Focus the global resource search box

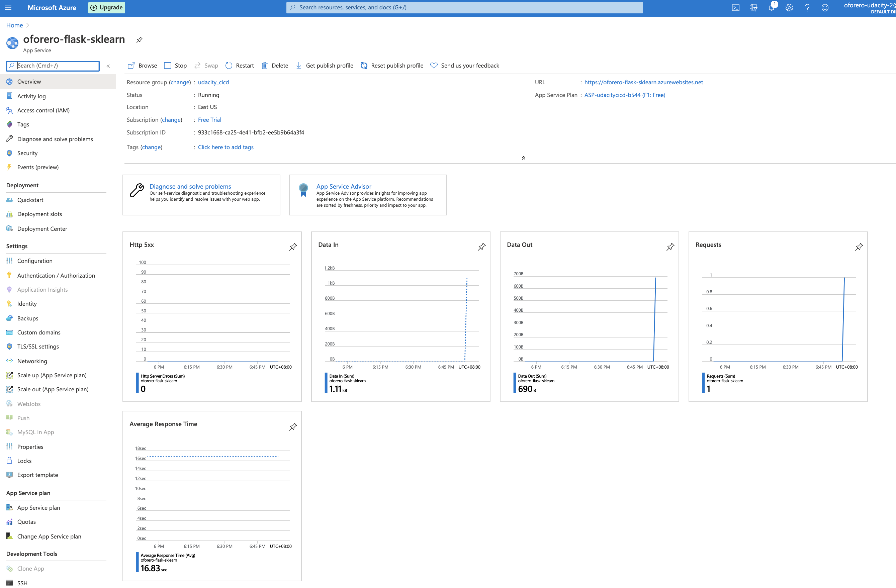coord(465,8)
